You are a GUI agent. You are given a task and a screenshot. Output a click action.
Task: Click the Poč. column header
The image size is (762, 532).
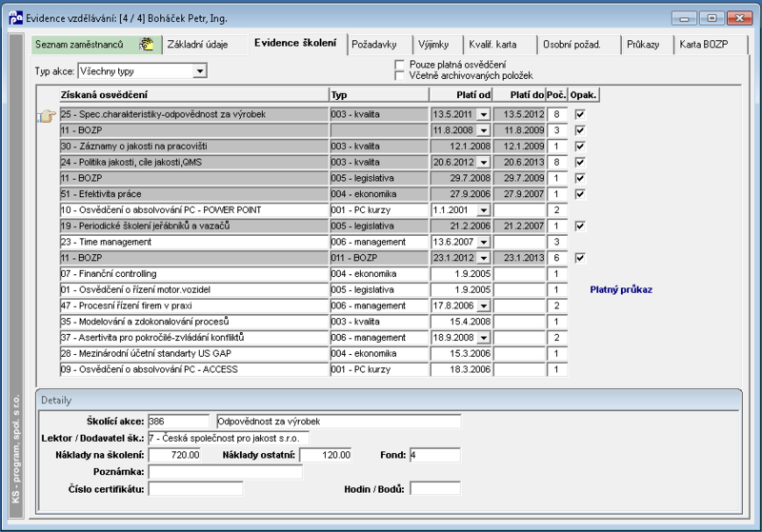pos(556,95)
